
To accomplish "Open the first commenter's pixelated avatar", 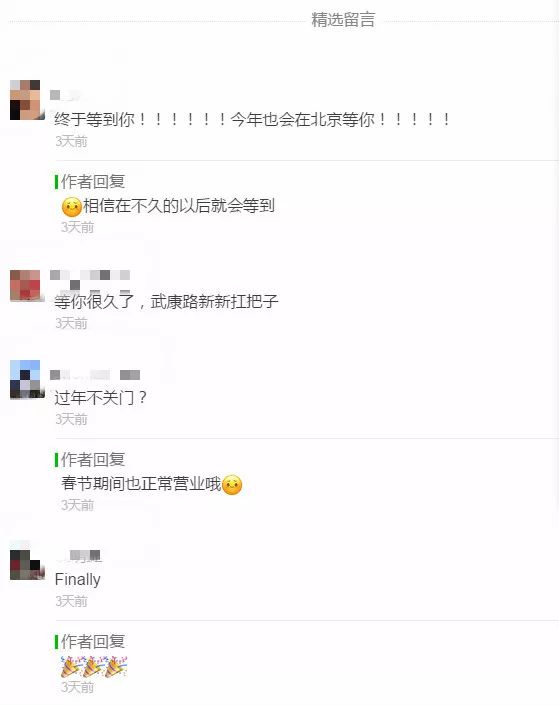I will 27,100.
